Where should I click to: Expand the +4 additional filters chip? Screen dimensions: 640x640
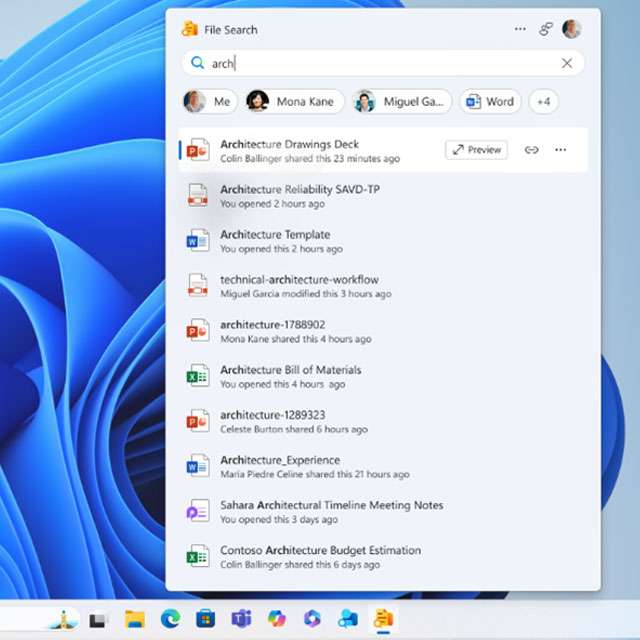pos(544,101)
